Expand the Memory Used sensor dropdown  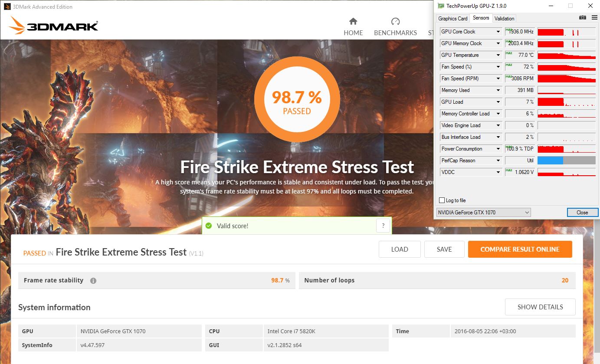tap(498, 90)
